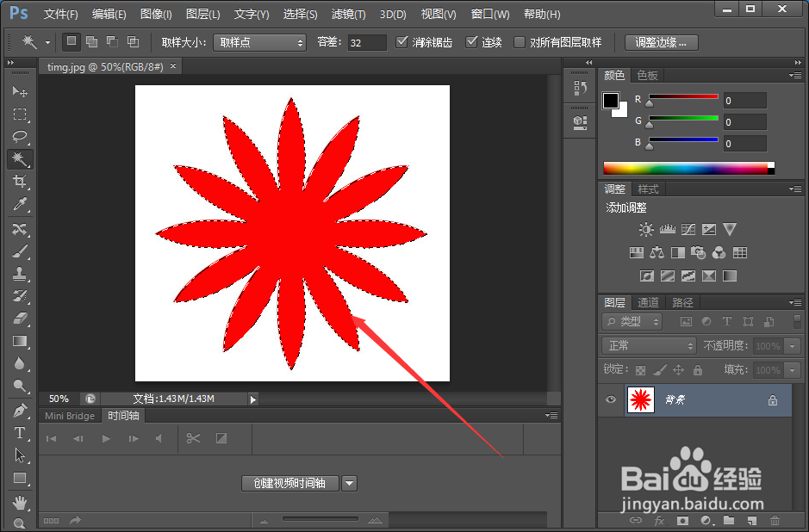Split clip with scissors icon

click(x=193, y=439)
